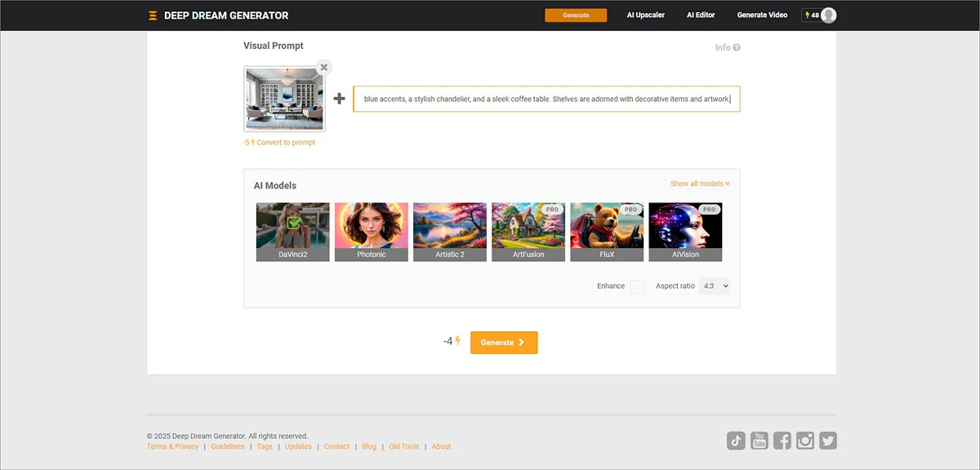Open the Instagram social icon

point(805,441)
